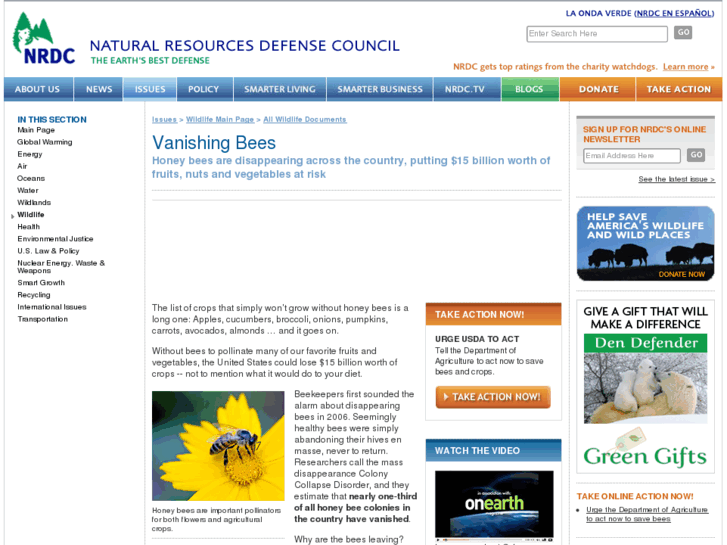Viewport: 727px width, 545px height.
Task: Open Global Warming sidebar link
Action: pyautogui.click(x=45, y=142)
